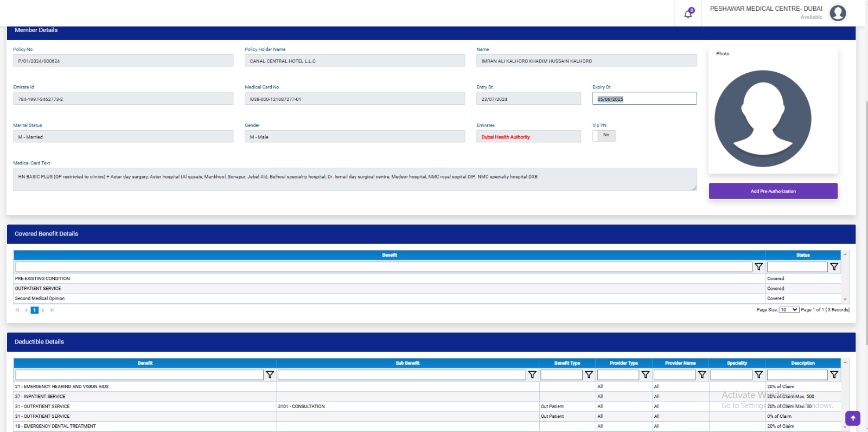Toggle the Vip YN switch

(604, 136)
